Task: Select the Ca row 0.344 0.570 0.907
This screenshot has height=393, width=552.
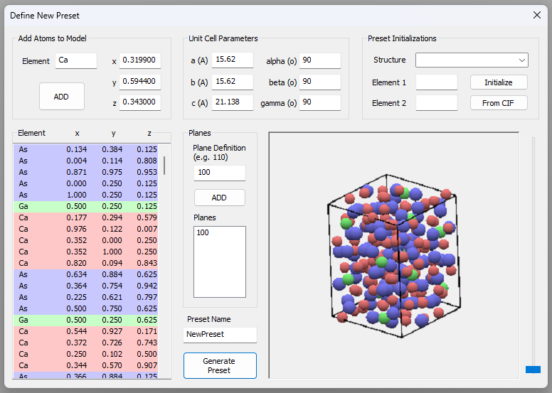Action: click(86, 366)
